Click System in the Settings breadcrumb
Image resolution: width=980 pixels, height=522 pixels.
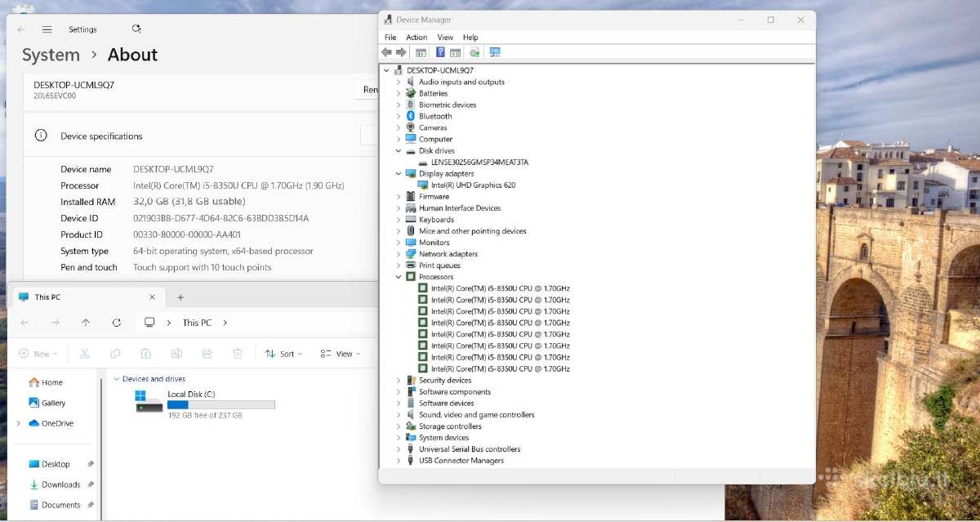[51, 55]
